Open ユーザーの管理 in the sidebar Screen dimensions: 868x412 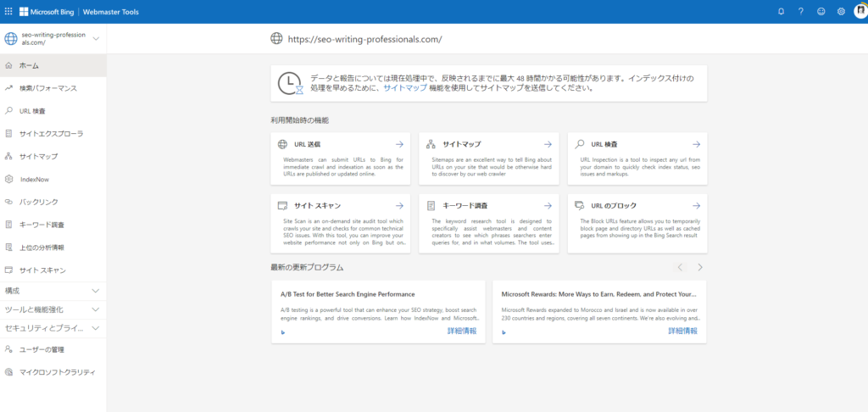pos(53,349)
